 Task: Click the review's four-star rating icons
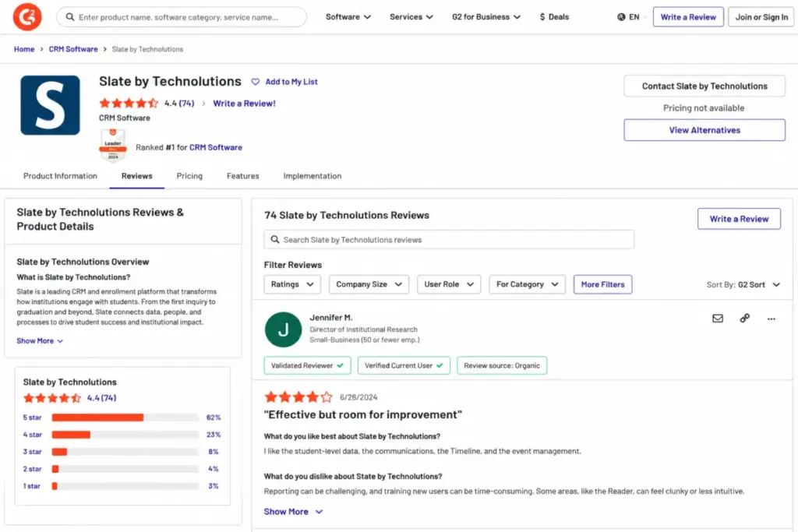pos(298,397)
